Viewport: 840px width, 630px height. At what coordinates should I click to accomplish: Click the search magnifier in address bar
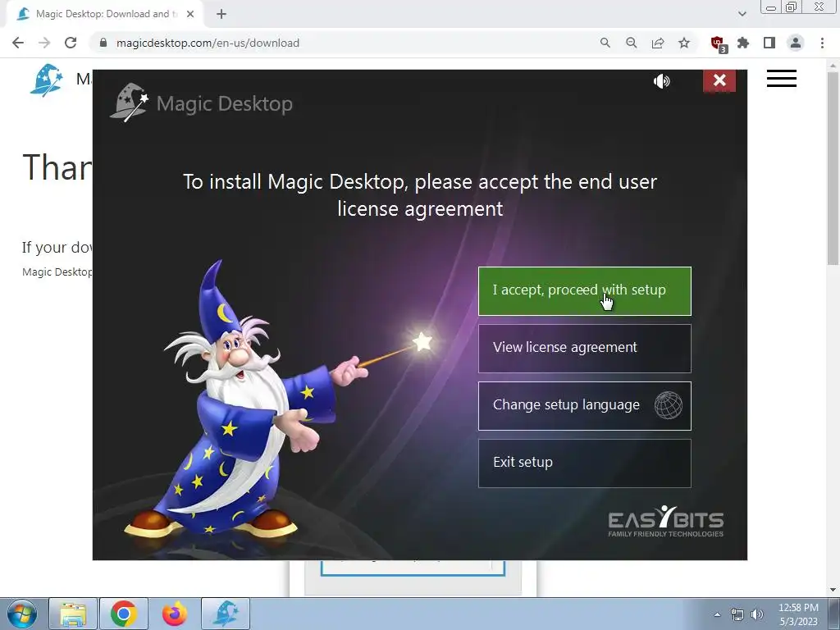point(605,43)
